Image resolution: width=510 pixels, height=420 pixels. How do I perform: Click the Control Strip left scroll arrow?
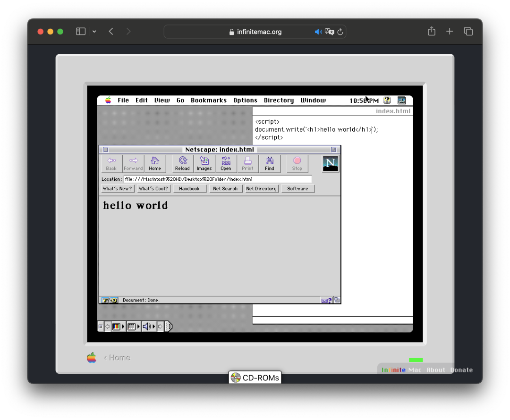tap(107, 327)
